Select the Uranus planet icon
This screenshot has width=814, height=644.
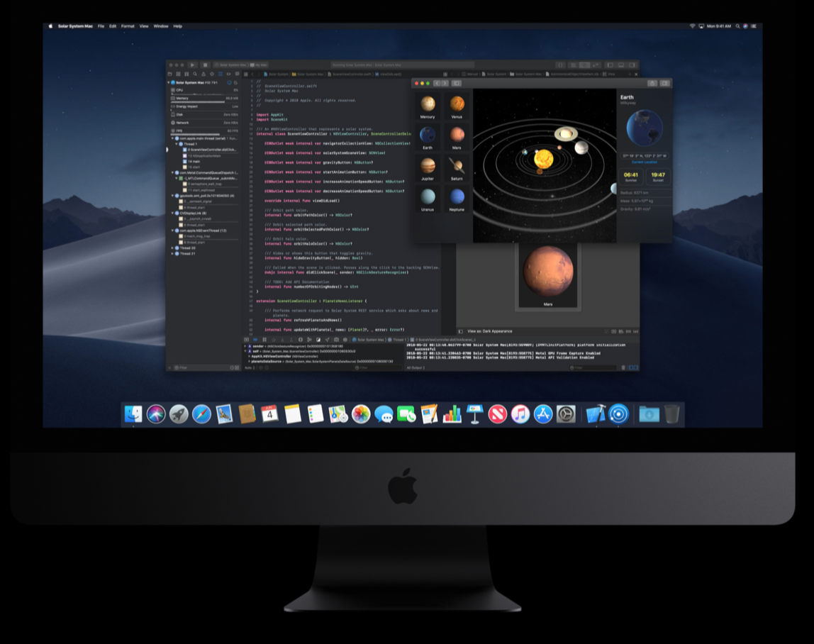point(428,197)
